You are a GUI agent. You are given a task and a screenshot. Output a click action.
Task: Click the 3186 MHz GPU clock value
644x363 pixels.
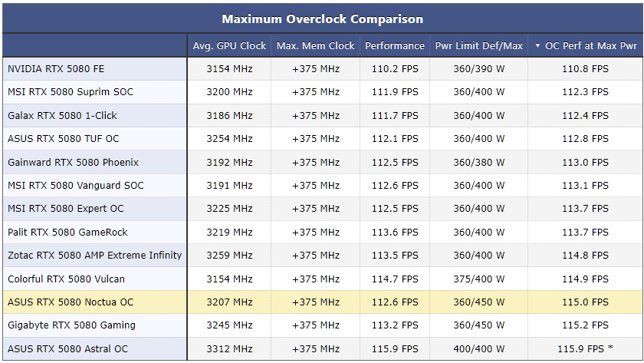tap(229, 116)
